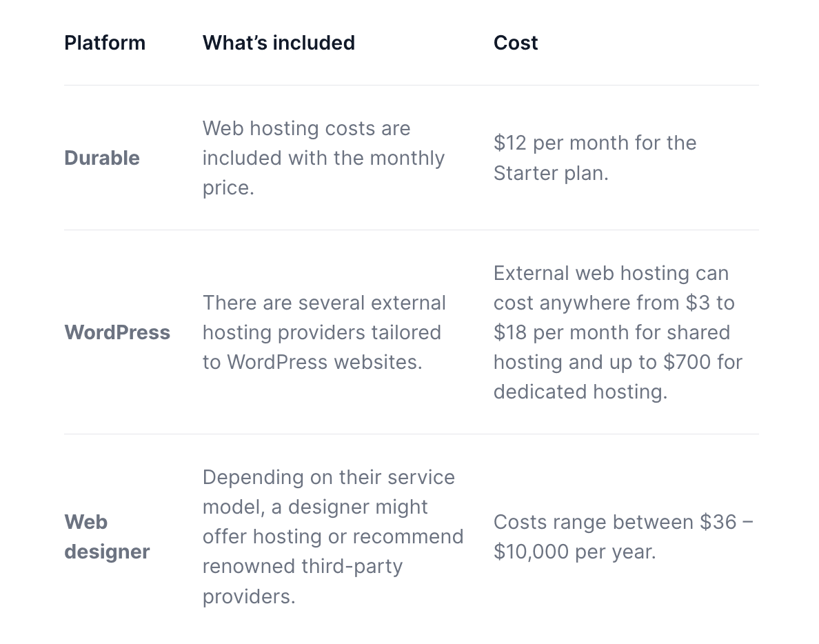Click the "Platform" column header
819x644 pixels.
coord(105,43)
